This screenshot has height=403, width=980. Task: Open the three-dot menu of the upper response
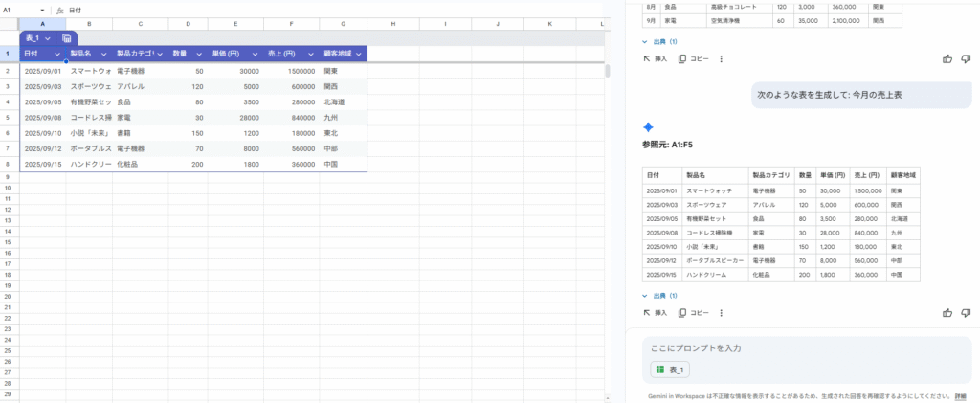click(x=721, y=58)
